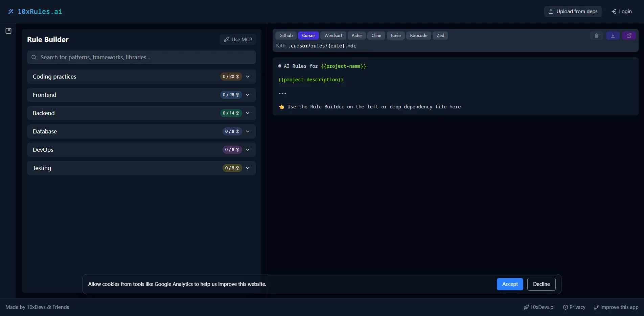Focus the pattern search field
This screenshot has height=316, width=644.
pos(141,57)
